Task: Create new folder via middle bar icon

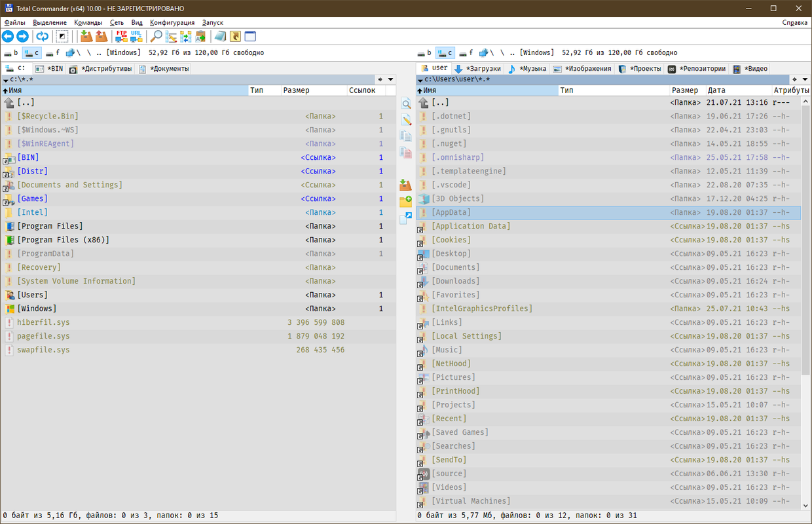Action: (406, 202)
